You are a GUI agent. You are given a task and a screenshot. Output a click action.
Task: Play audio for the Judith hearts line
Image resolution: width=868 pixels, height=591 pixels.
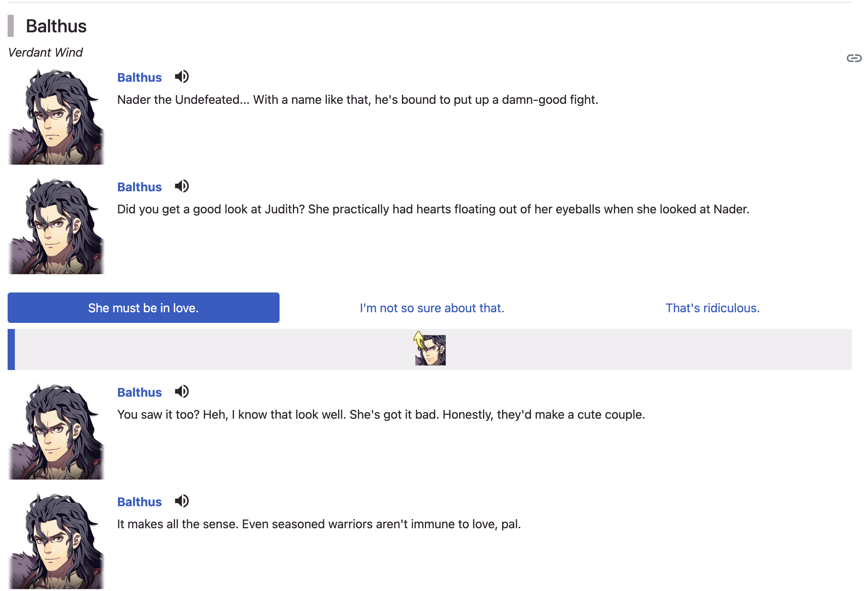[182, 186]
